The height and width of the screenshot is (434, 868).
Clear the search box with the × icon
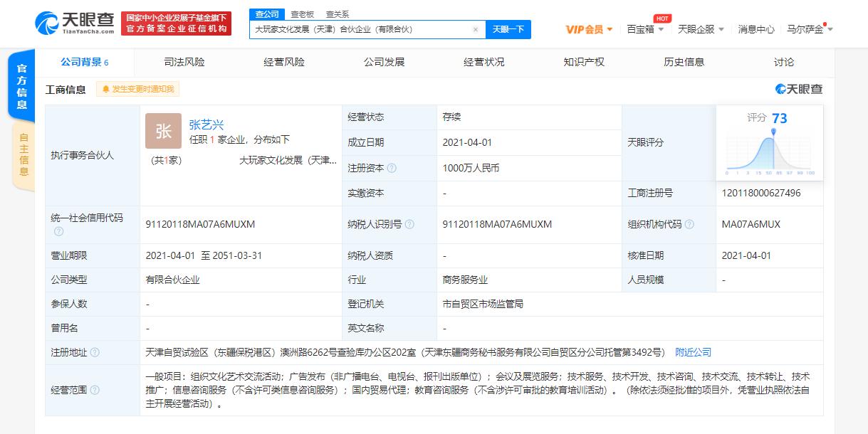pos(474,30)
